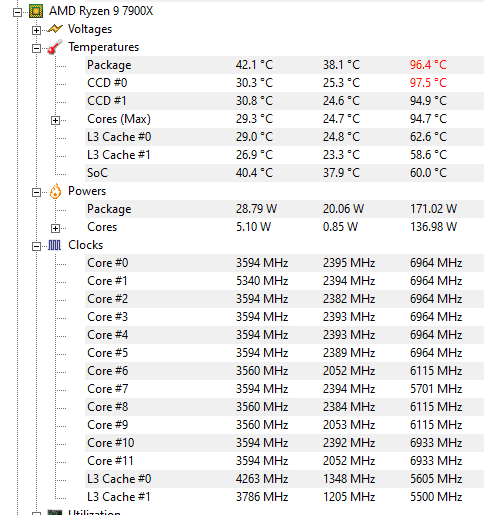Click the 62.6 °C L3 Cache #0 max

428,137
